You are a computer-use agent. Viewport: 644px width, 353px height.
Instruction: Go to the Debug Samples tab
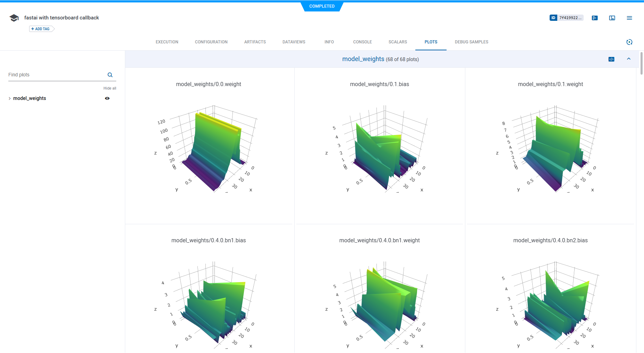[471, 42]
